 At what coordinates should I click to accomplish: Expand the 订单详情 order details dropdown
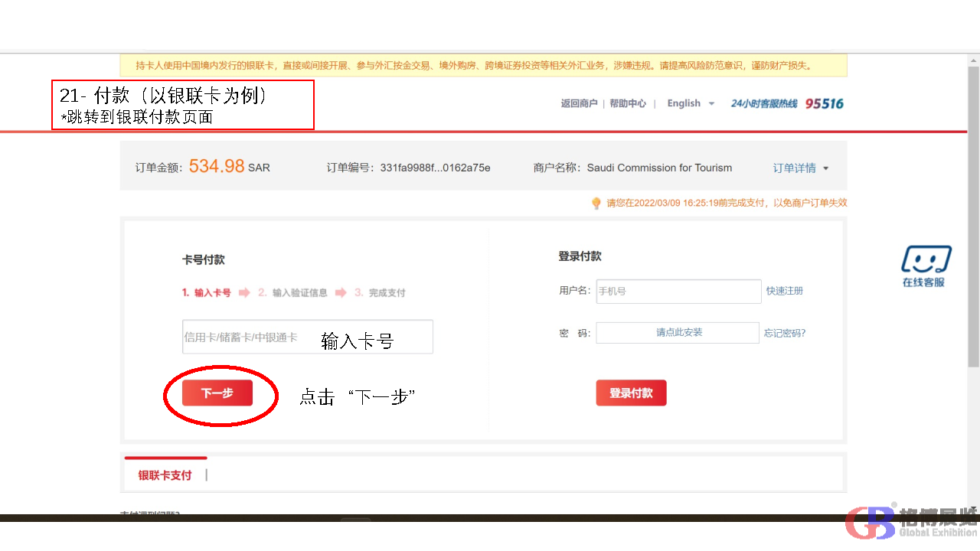800,168
